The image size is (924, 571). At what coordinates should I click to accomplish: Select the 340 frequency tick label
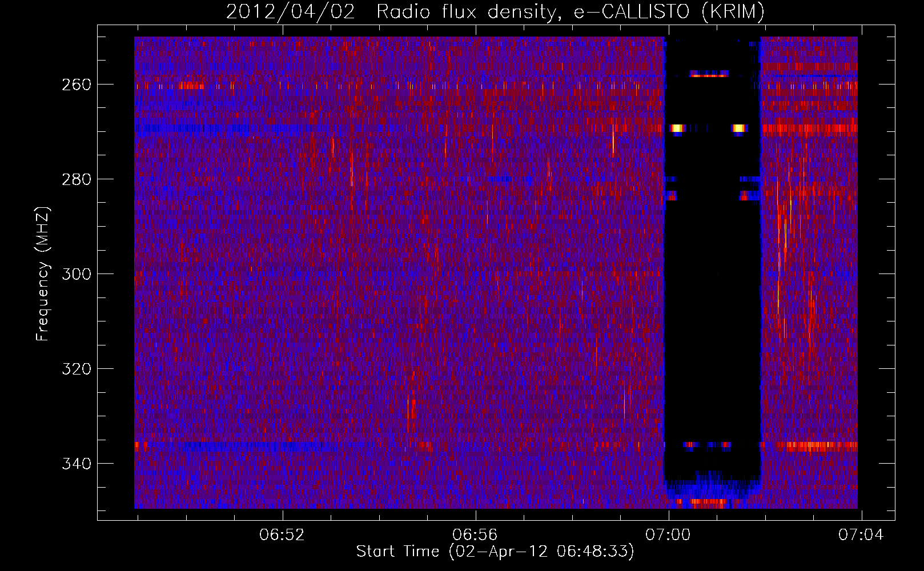click(77, 464)
